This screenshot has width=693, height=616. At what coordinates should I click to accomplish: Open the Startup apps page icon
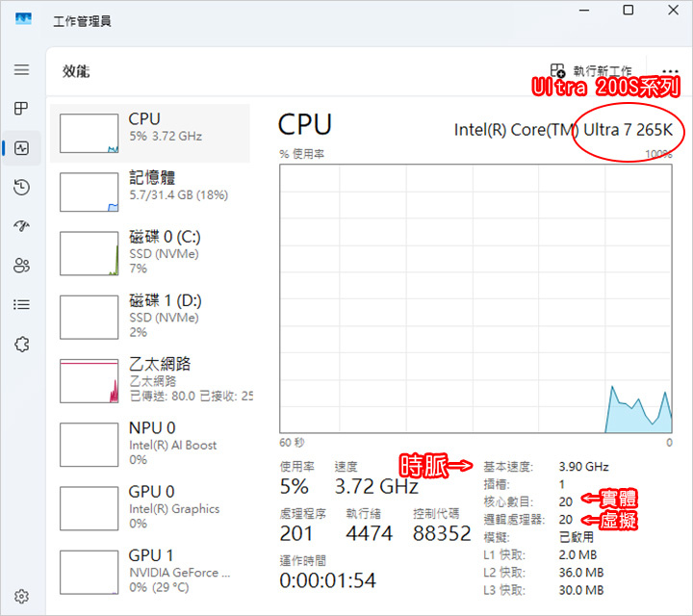pos(21,226)
